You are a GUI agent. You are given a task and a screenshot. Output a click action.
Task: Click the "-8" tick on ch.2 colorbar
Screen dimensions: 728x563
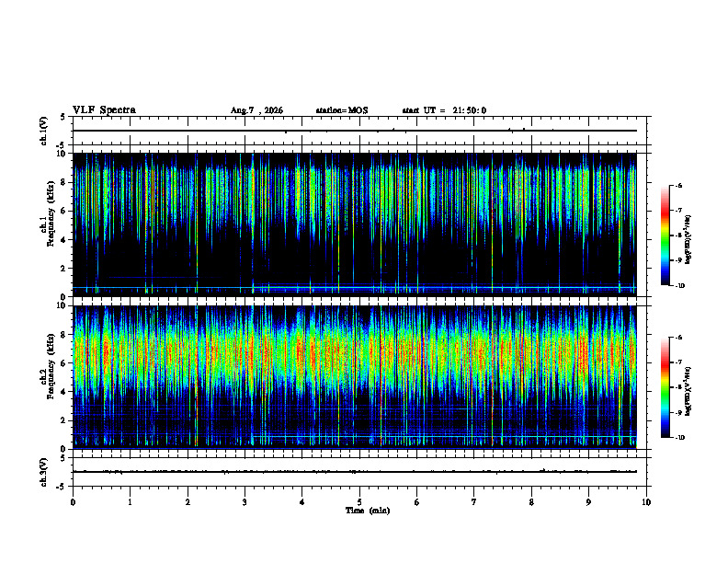coord(678,387)
